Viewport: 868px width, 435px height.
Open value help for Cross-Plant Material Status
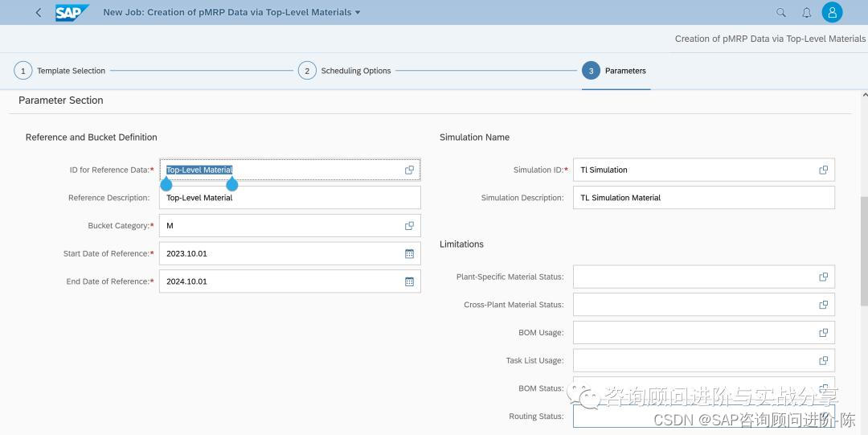pyautogui.click(x=823, y=305)
